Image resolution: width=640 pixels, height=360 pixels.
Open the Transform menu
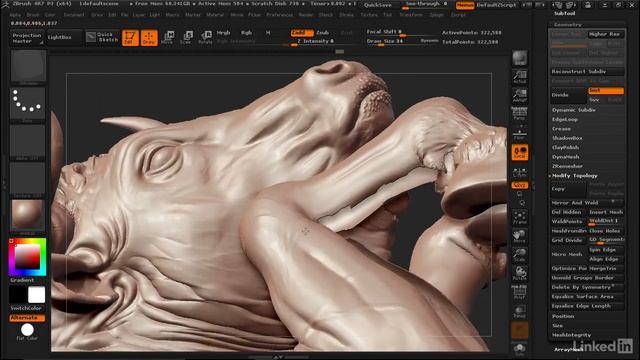(x=411, y=15)
